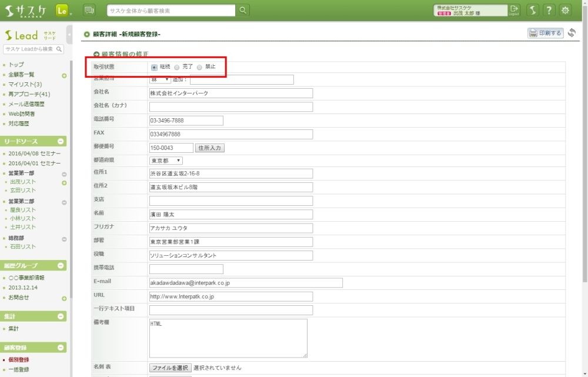Click the Logout icon
This screenshot has height=377, width=588.
514,10
